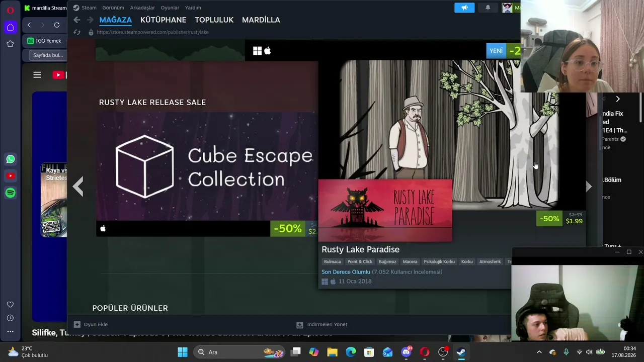Switch to the MARDİLLA tab

pos(261,20)
